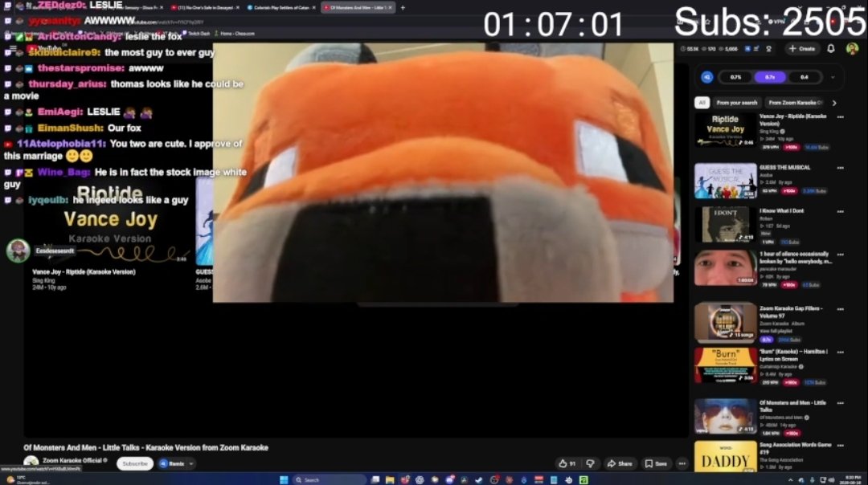Open the Burn (Karaoke) Hamilton video title
The image size is (868, 485).
coord(793,355)
